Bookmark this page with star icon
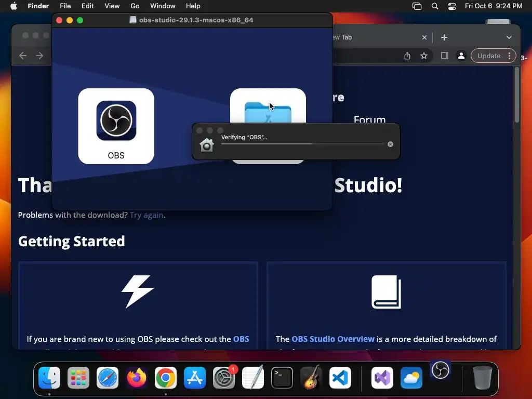532x399 pixels. [424, 56]
